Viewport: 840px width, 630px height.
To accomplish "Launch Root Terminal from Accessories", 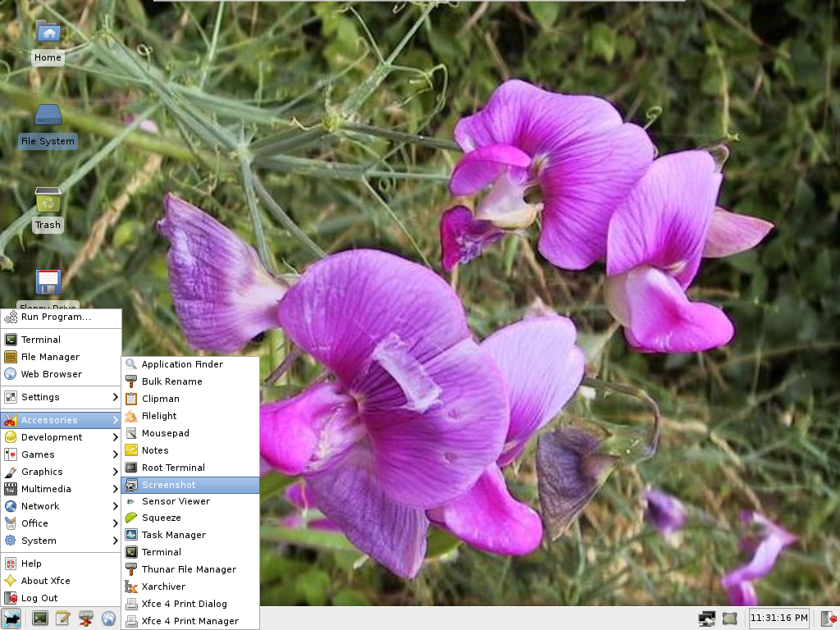I will tap(190, 468).
